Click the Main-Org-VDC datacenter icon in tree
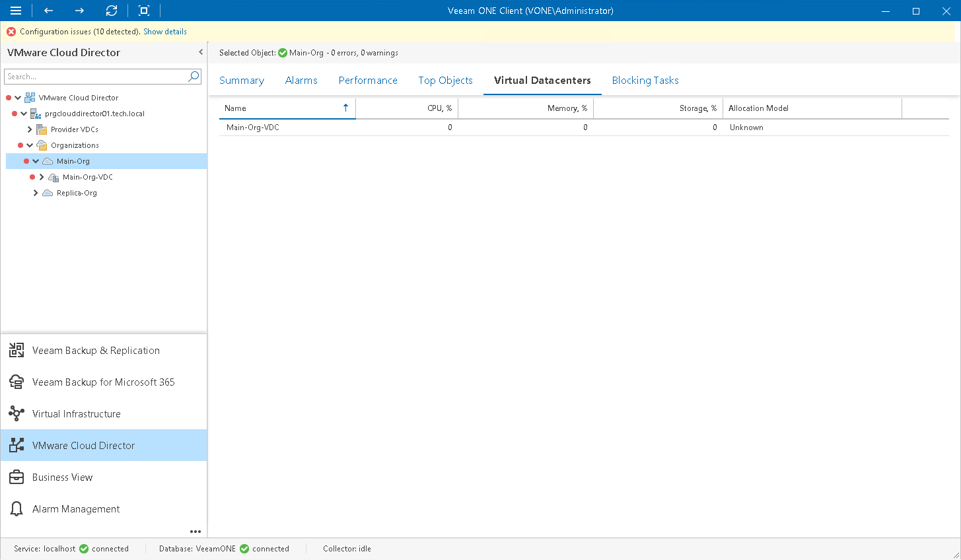961x560 pixels. coord(53,177)
